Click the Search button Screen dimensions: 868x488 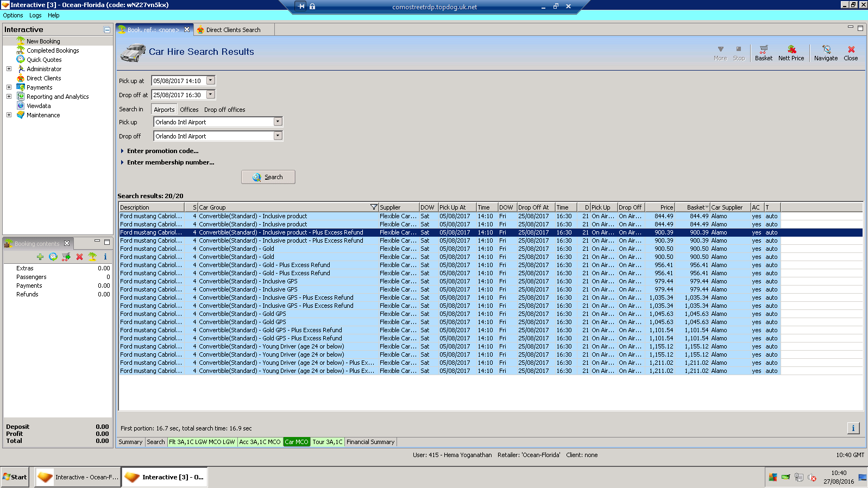pyautogui.click(x=268, y=177)
